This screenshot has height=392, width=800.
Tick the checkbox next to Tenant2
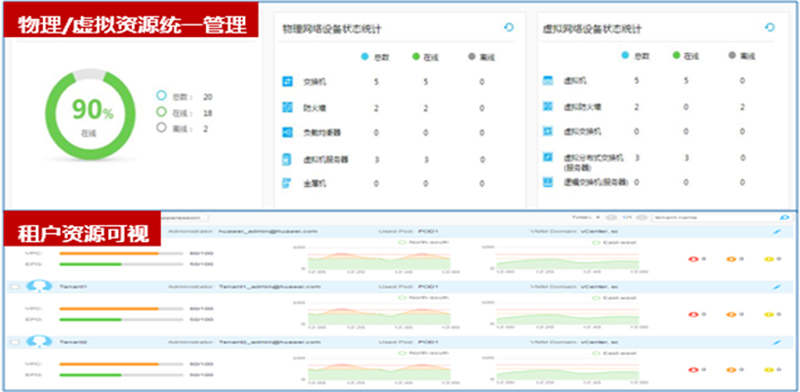click(15, 342)
